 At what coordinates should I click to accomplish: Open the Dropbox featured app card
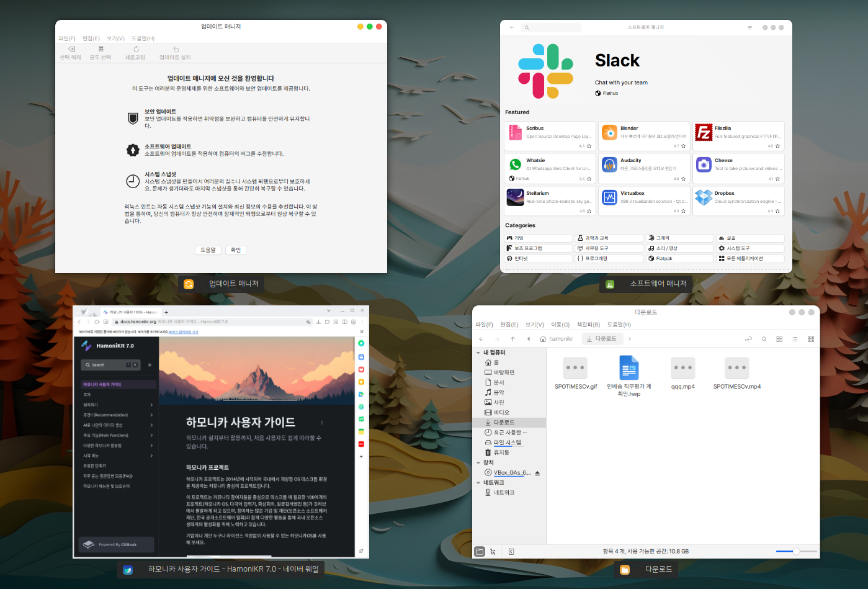click(x=738, y=201)
